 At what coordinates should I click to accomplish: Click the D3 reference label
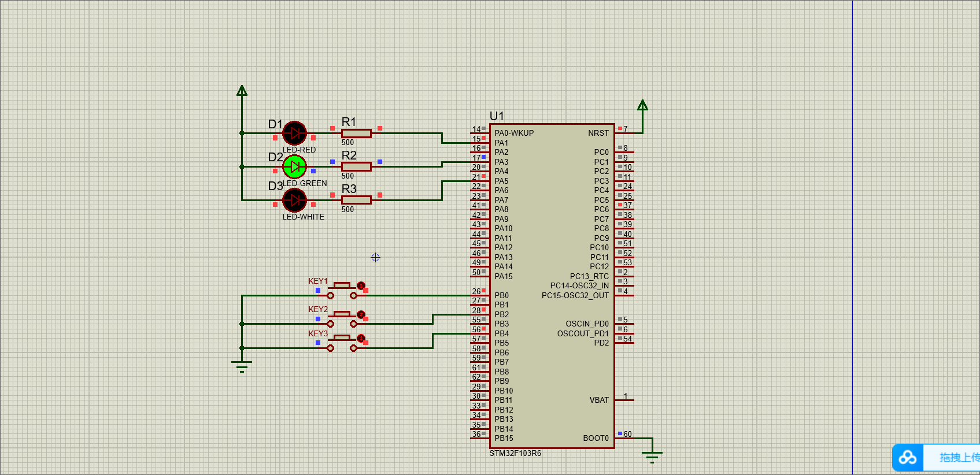[x=275, y=186]
